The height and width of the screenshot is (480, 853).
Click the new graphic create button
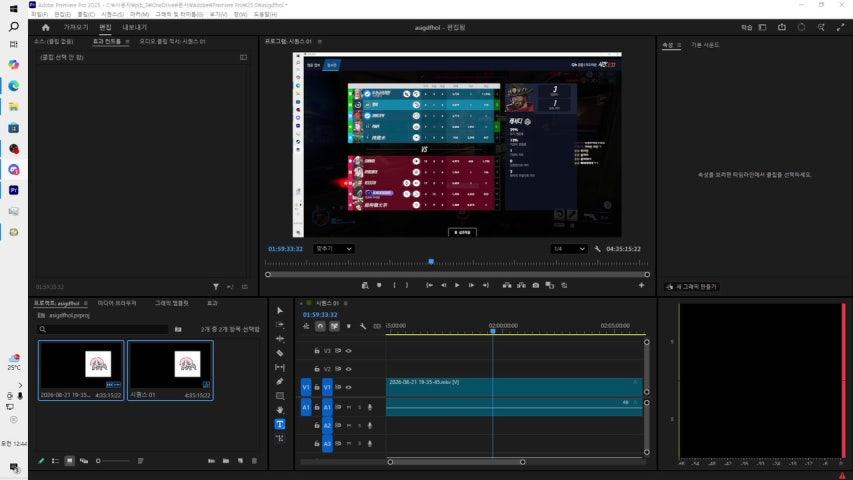pos(692,286)
